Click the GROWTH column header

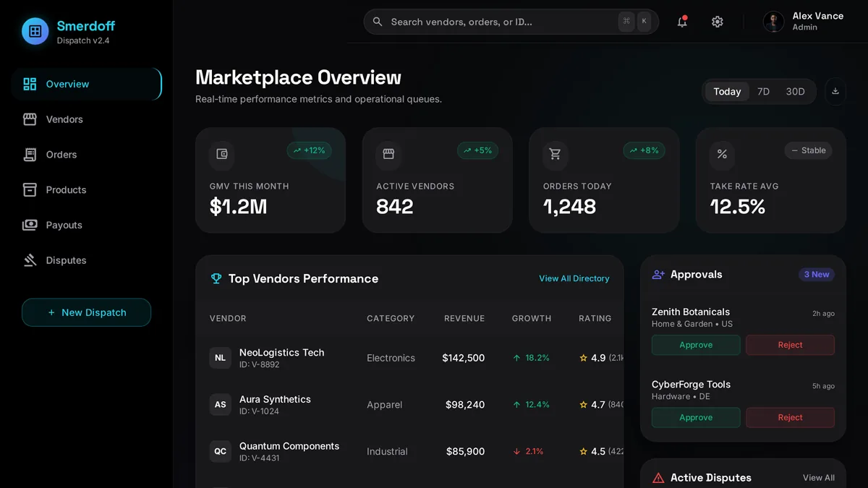pos(532,318)
